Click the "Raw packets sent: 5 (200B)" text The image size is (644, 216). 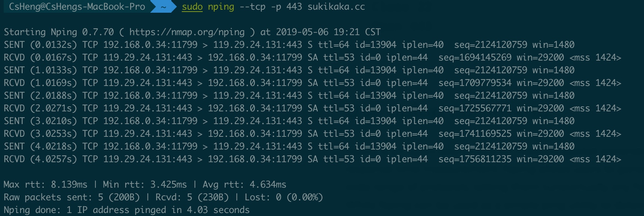(x=71, y=197)
